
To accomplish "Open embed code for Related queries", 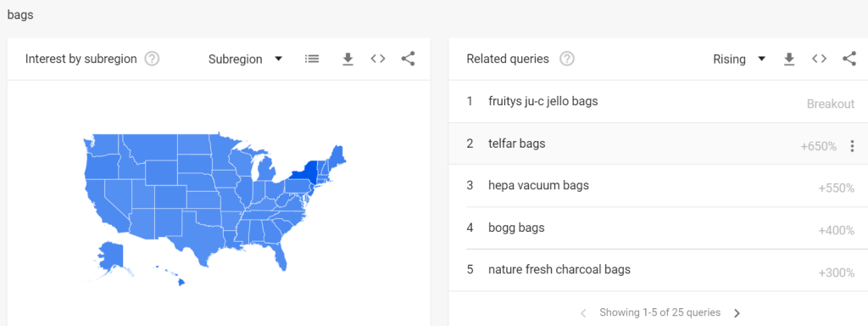I will click(x=820, y=59).
